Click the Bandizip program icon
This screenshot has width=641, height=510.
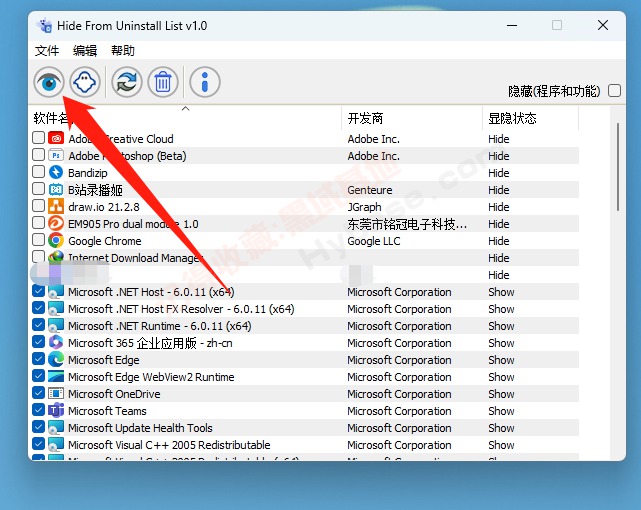point(56,172)
